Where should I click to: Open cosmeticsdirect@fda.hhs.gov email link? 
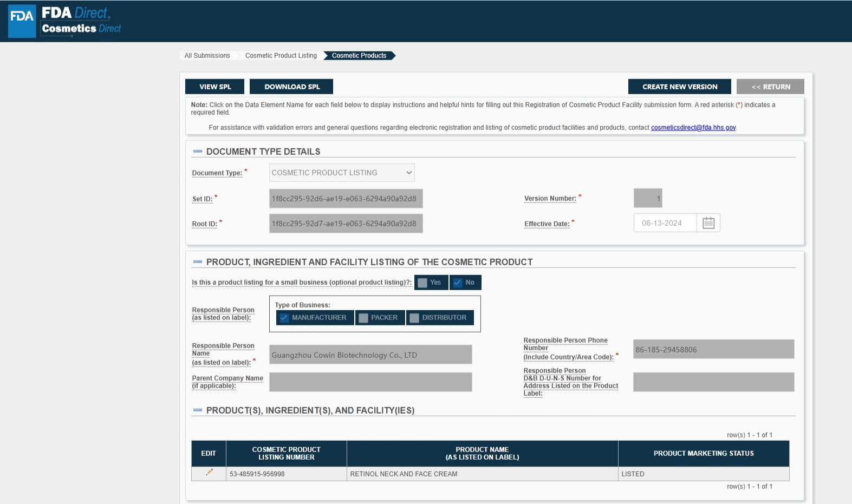pyautogui.click(x=693, y=128)
